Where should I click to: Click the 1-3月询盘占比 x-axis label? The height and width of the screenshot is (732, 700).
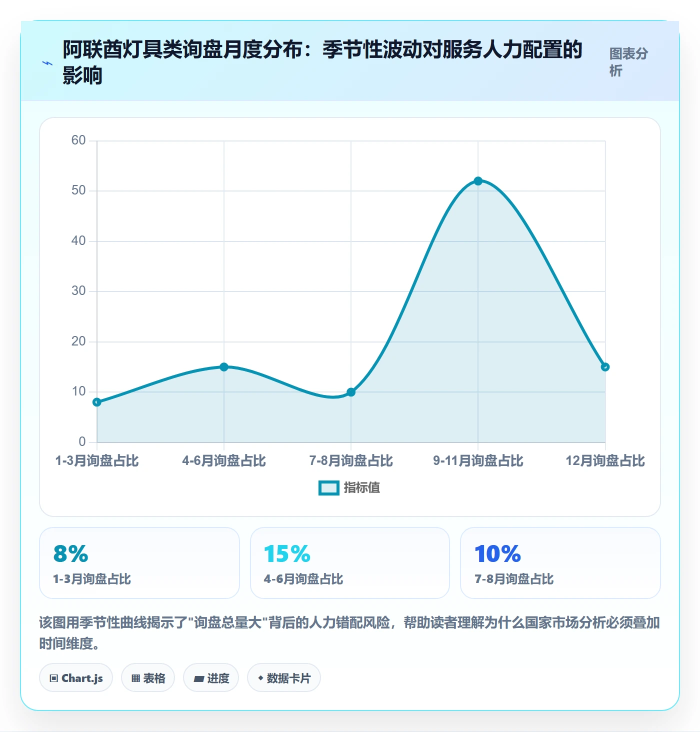point(97,460)
